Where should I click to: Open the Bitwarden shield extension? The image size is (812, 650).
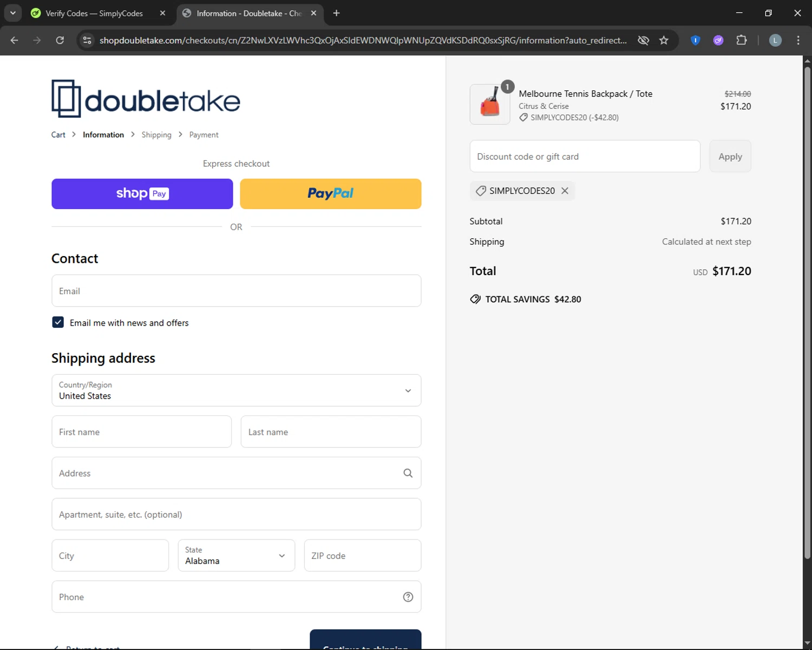[696, 40]
